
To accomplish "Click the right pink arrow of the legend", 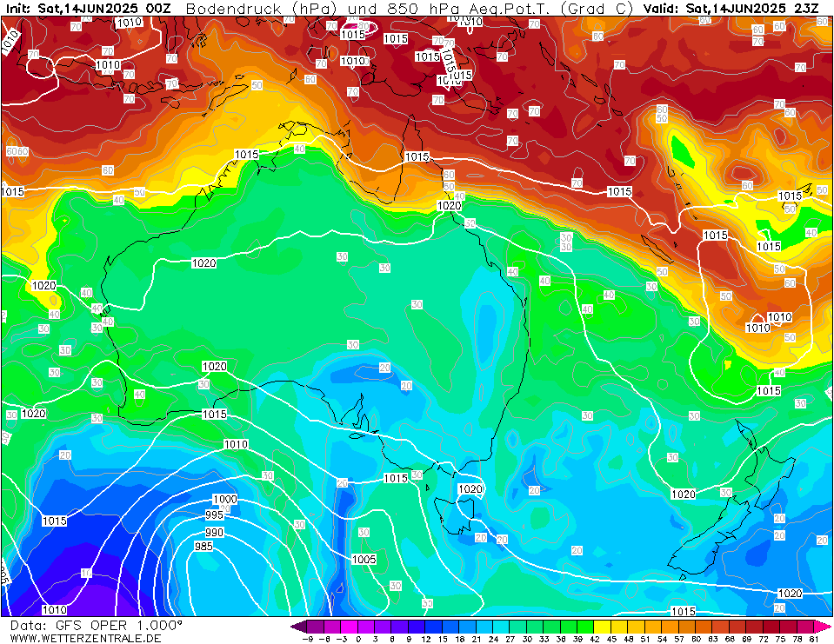I will pos(821,626).
